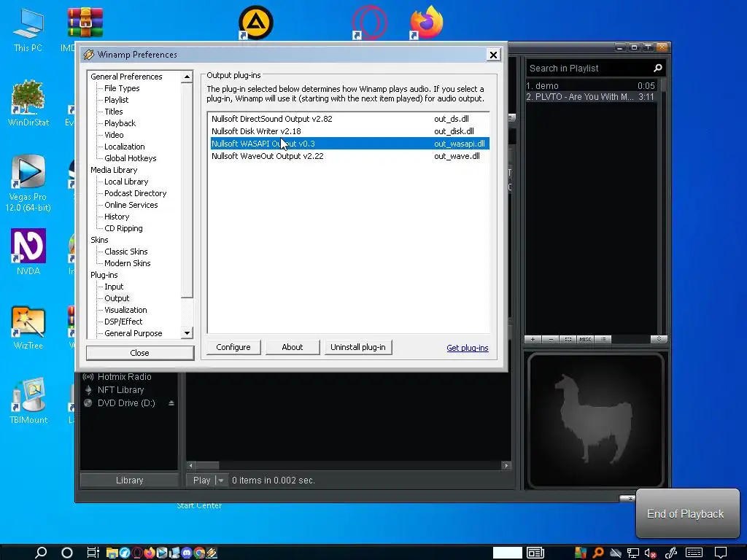Image resolution: width=747 pixels, height=560 pixels.
Task: Click the Chrome icon on the taskbar
Action: tap(199, 553)
